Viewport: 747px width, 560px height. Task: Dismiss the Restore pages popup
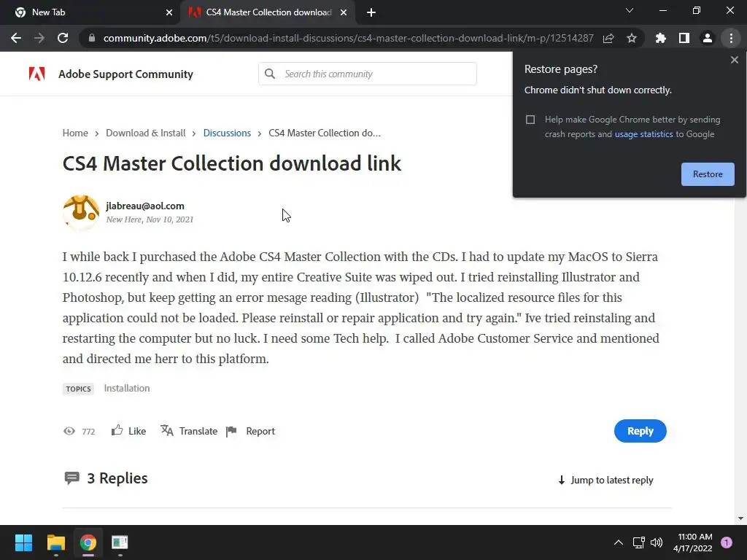734,60
